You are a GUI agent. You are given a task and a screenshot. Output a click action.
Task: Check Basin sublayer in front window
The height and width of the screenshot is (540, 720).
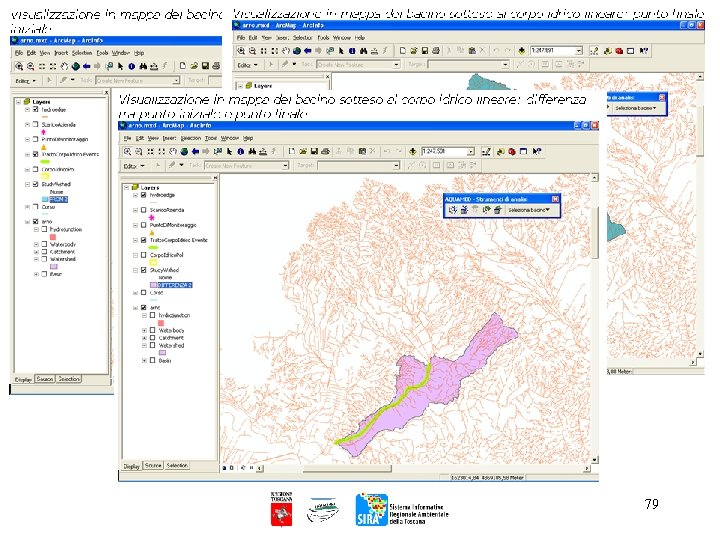[152, 360]
